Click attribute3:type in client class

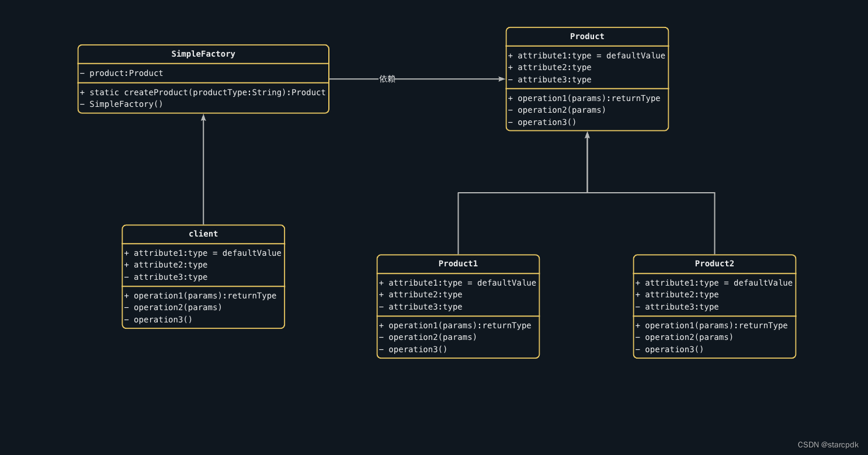166,277
